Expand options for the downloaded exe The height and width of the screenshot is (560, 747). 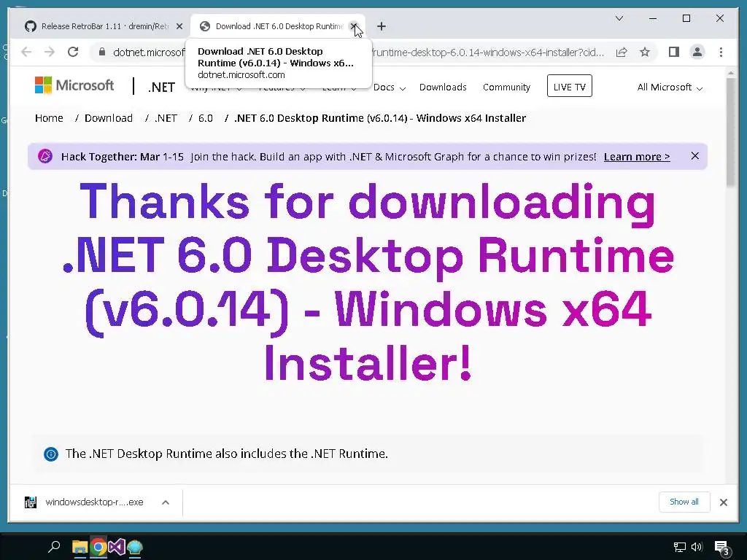click(166, 502)
